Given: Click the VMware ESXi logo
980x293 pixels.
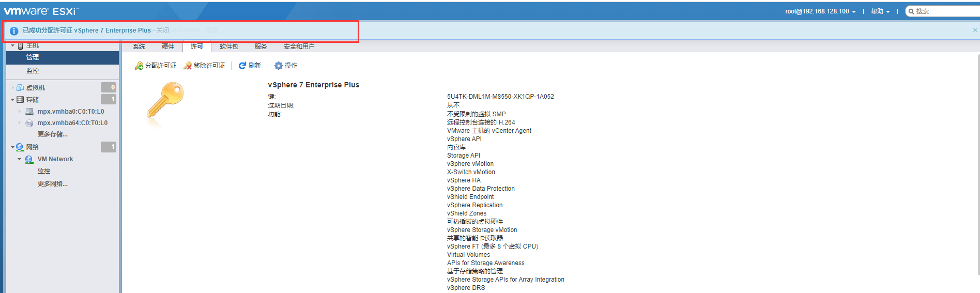Looking at the screenshot, I should [41, 11].
